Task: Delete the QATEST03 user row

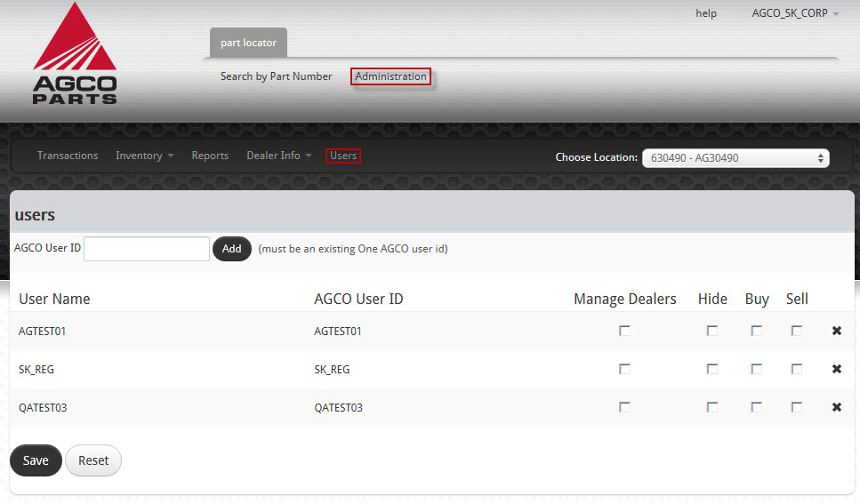Action: (836, 408)
